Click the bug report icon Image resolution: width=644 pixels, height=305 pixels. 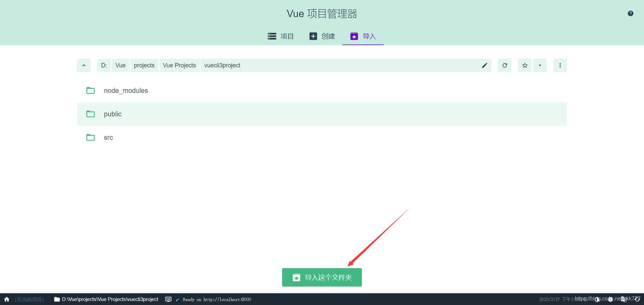(610, 299)
